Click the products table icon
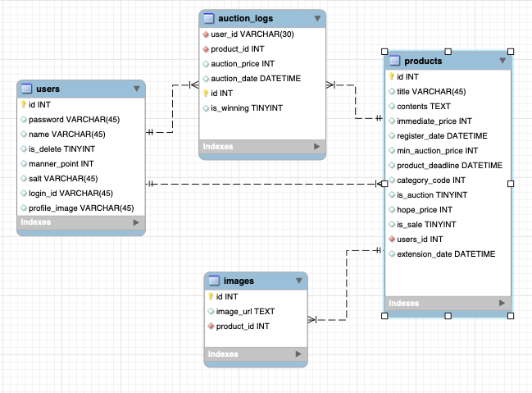 (x=394, y=61)
